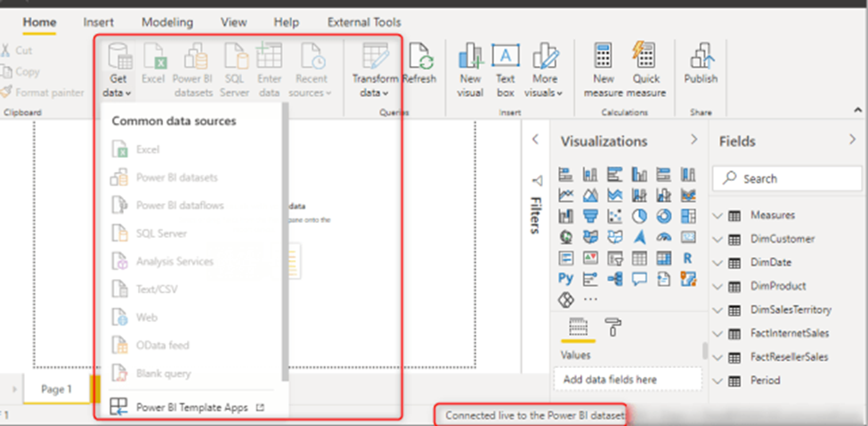Select the Card visual

(x=689, y=237)
